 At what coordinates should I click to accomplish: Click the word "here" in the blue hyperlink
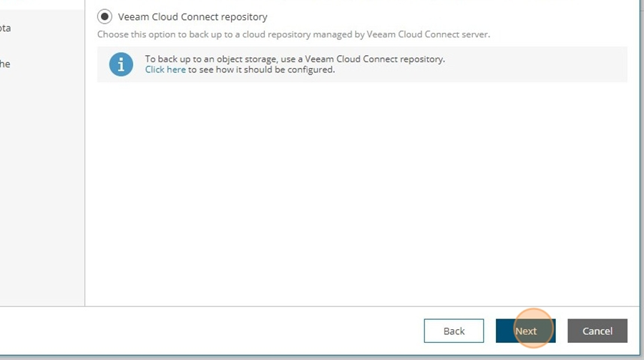[176, 69]
